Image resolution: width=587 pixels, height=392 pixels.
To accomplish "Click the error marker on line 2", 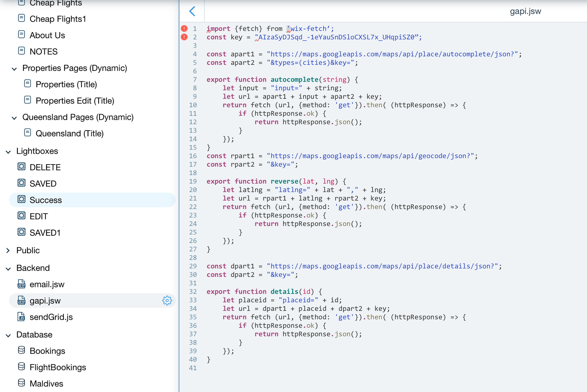I will tap(184, 37).
